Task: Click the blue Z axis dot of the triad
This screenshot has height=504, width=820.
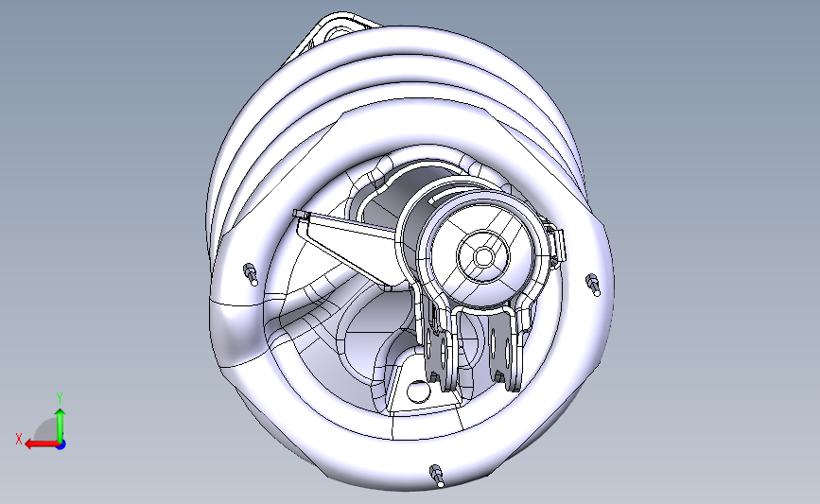Action: [61, 445]
